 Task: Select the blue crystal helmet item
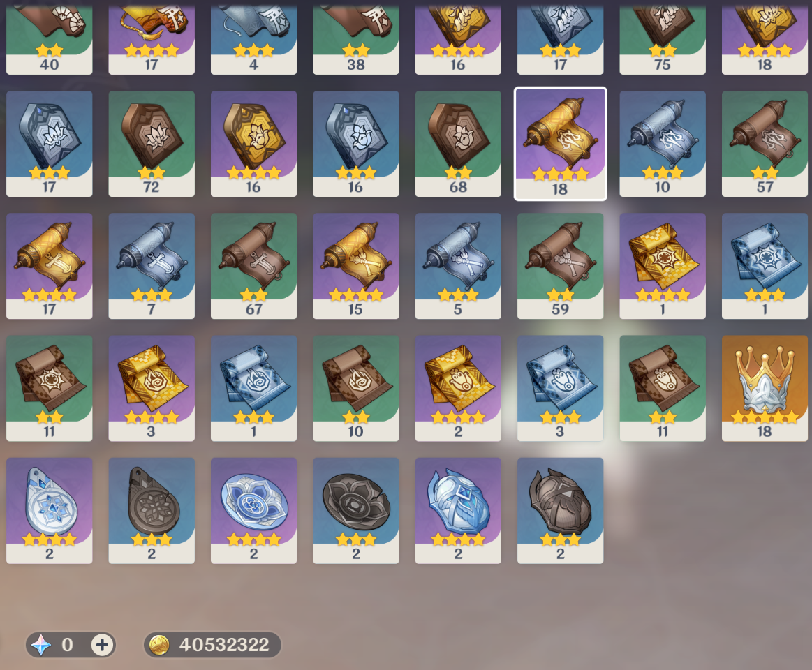pyautogui.click(x=458, y=510)
